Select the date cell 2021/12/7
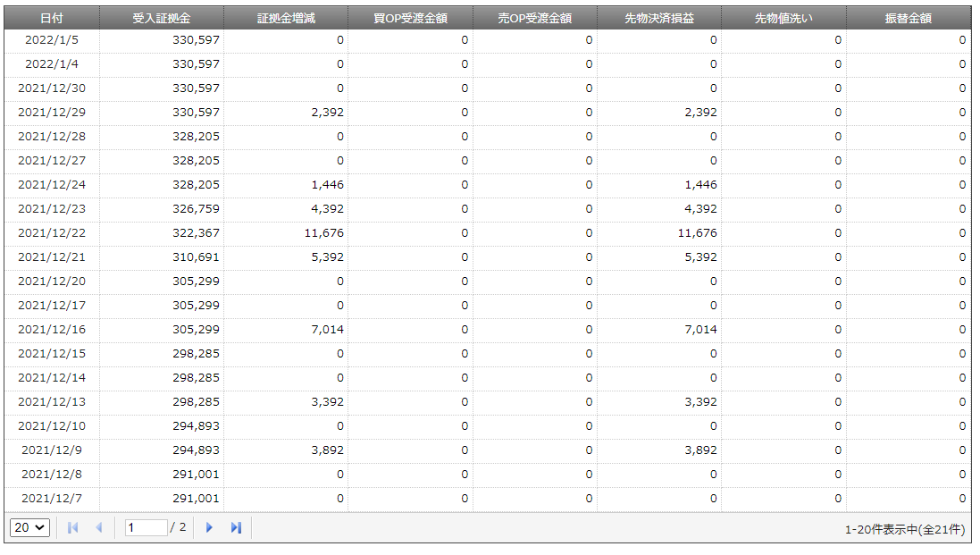The height and width of the screenshot is (555, 980). (x=52, y=498)
